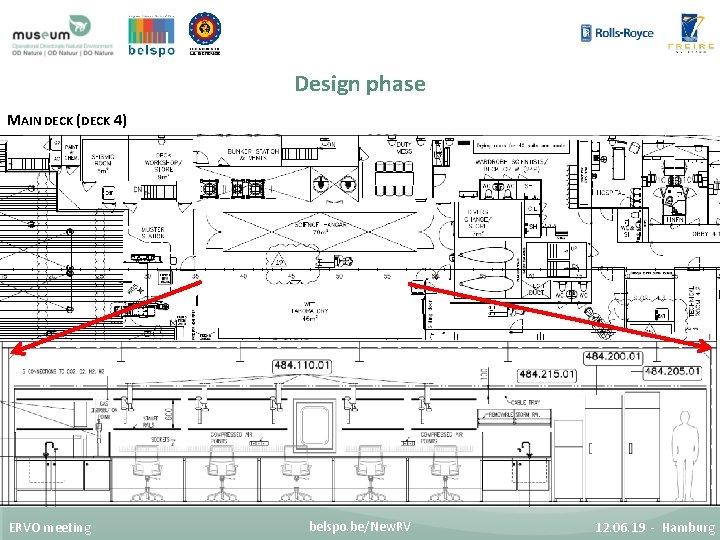Select the 'Design phase' slide title
The width and height of the screenshot is (720, 540).
360,84
